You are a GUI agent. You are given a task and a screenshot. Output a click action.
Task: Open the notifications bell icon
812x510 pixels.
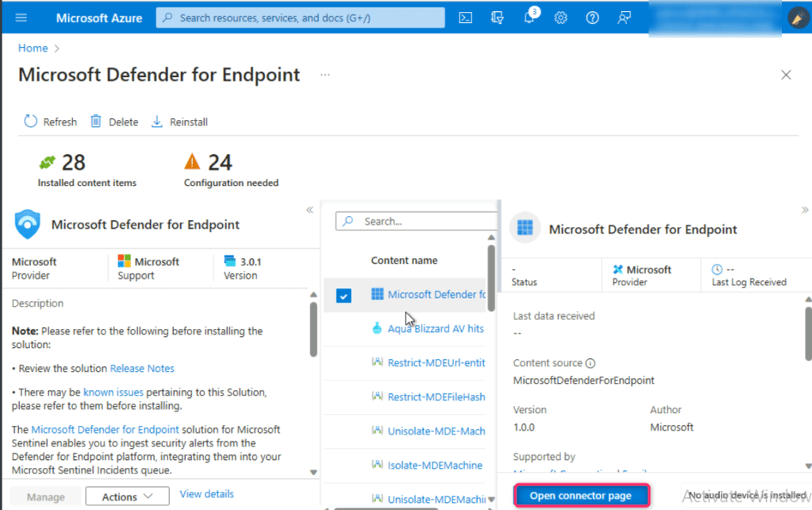529,17
